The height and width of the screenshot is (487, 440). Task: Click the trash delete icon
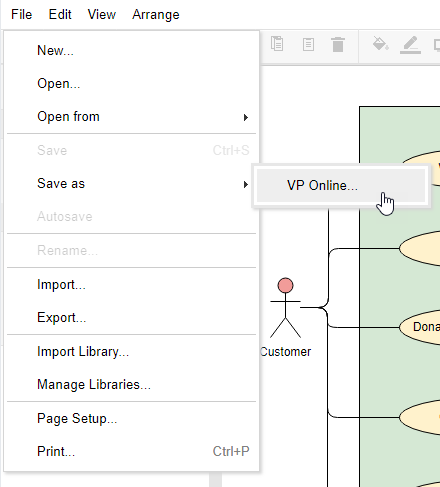coord(338,44)
